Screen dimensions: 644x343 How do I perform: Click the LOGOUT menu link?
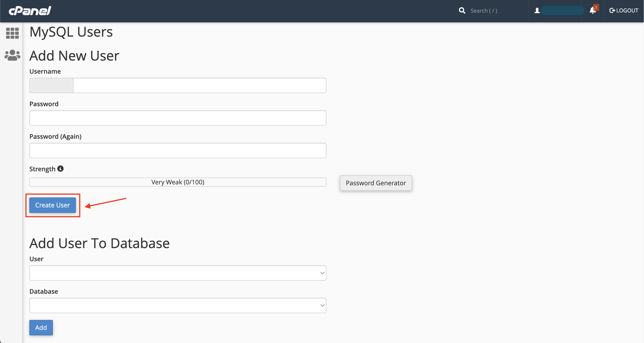pyautogui.click(x=627, y=11)
